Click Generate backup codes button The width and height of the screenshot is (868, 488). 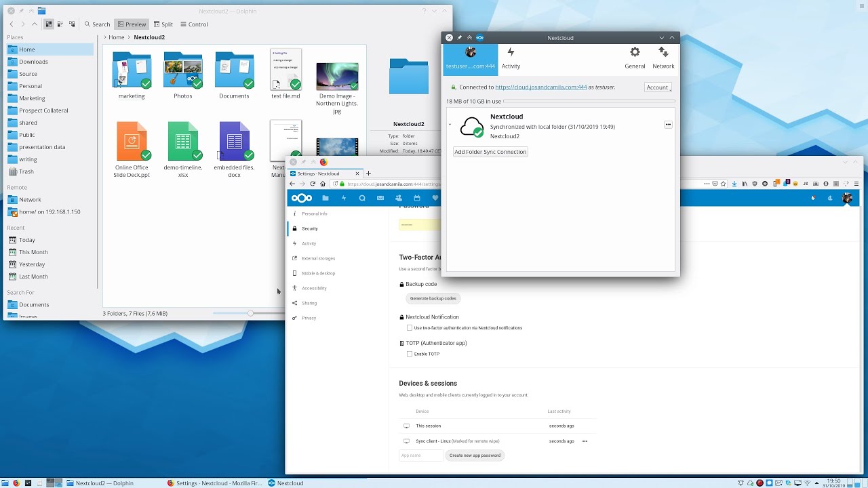coord(433,298)
